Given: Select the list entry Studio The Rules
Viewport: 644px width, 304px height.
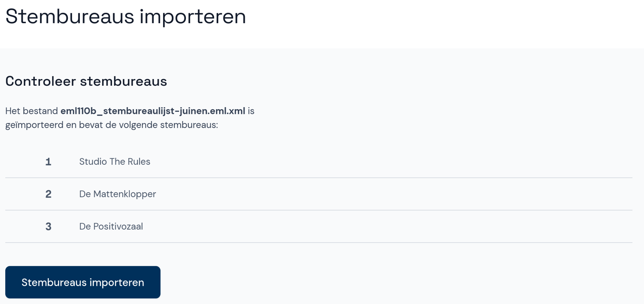Looking at the screenshot, I should [x=115, y=161].
